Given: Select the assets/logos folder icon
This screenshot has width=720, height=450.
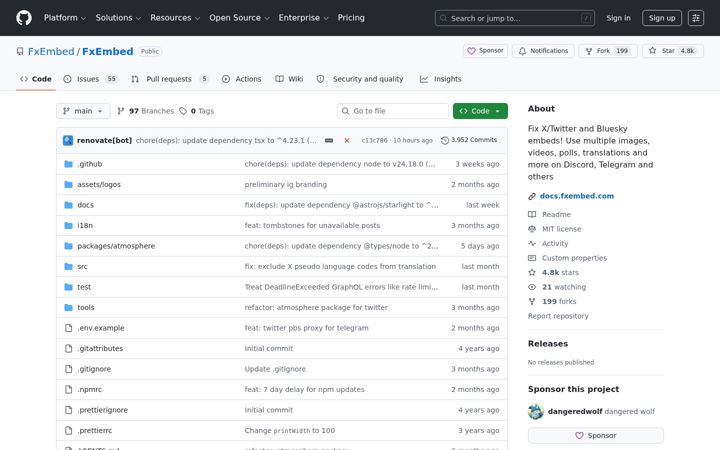Looking at the screenshot, I should pos(68,185).
